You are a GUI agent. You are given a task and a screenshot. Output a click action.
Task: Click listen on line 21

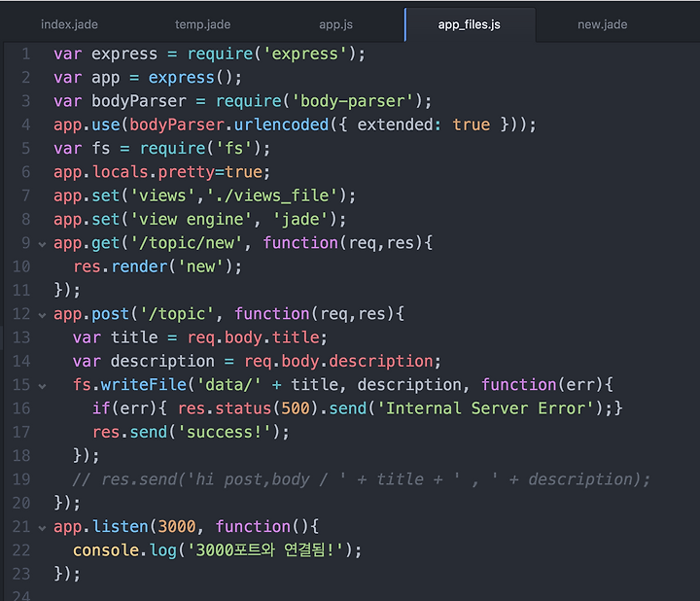[121, 527]
